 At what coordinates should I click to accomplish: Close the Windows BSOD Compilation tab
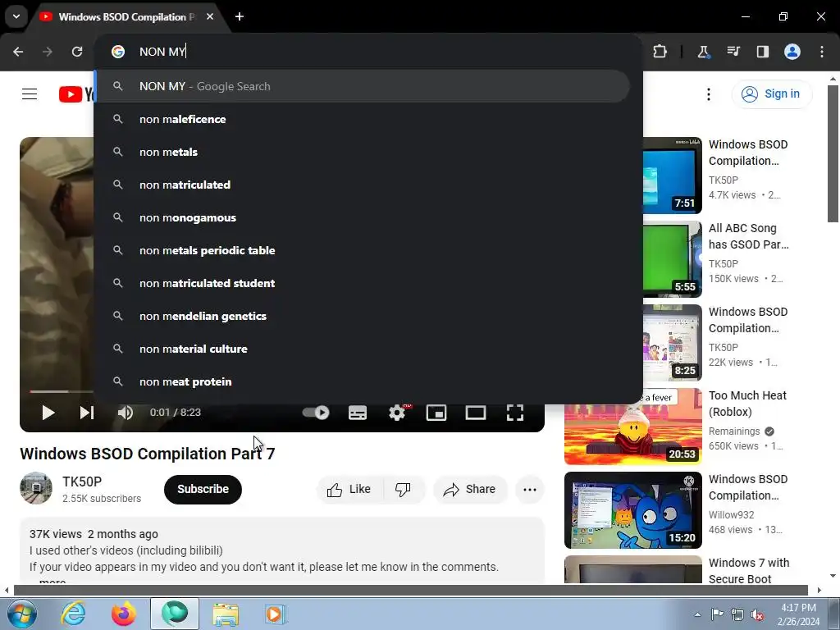[210, 16]
